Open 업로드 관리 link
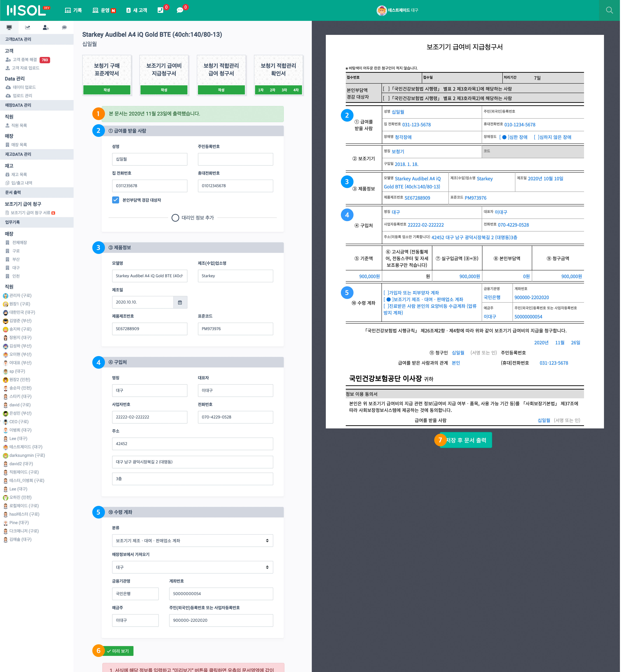The width and height of the screenshot is (625, 672). 22,96
